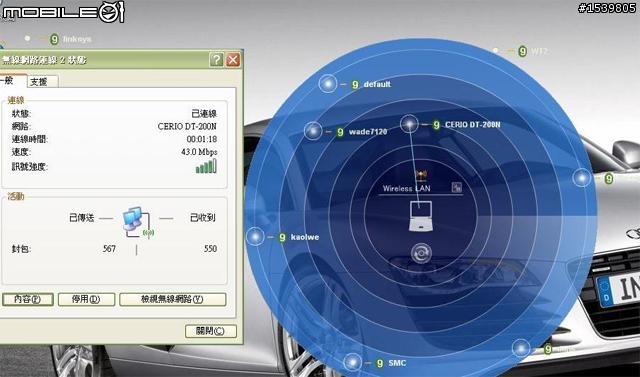Click the green g badge beside CERIO DT-200N
Screen dimensions: 640x377
click(x=436, y=125)
